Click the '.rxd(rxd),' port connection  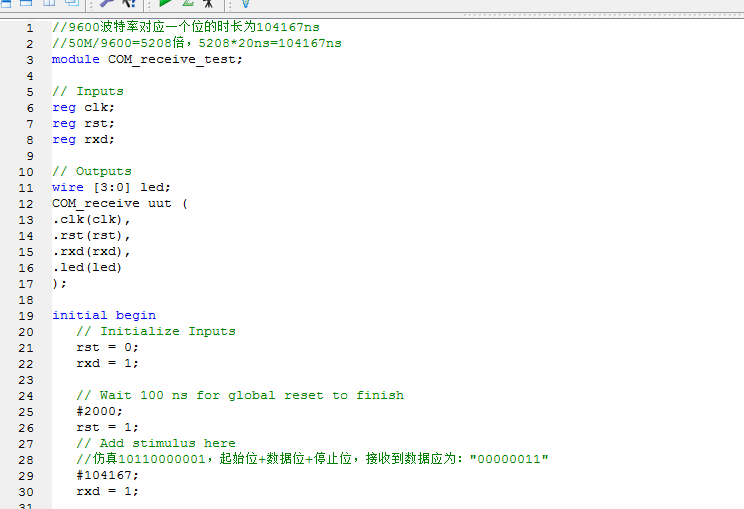[x=91, y=251]
